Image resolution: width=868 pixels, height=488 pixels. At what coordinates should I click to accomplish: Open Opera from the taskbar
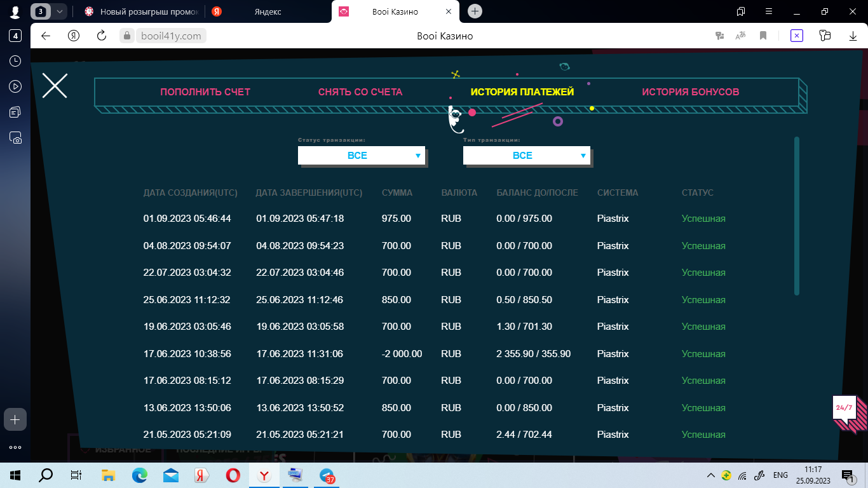coord(233,475)
